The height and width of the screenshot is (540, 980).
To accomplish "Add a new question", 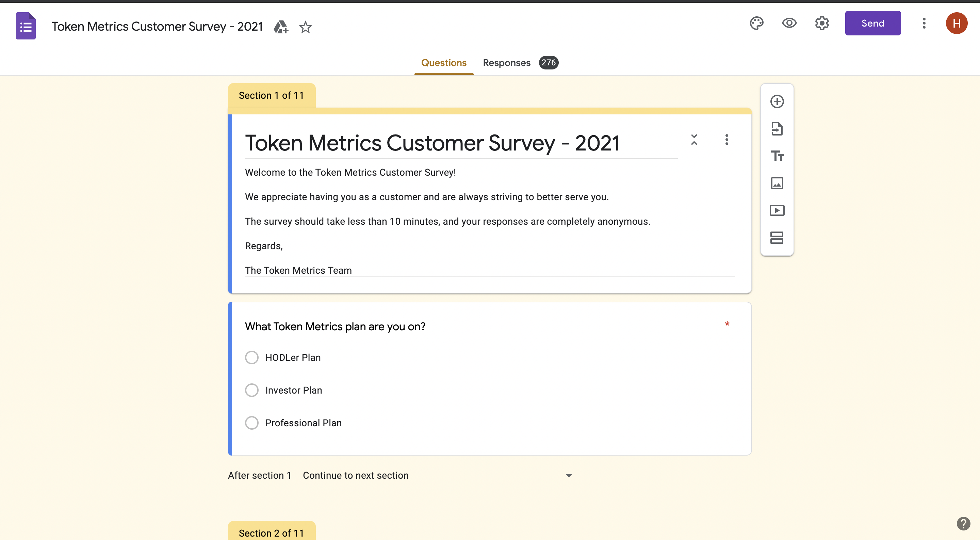I will pos(777,101).
